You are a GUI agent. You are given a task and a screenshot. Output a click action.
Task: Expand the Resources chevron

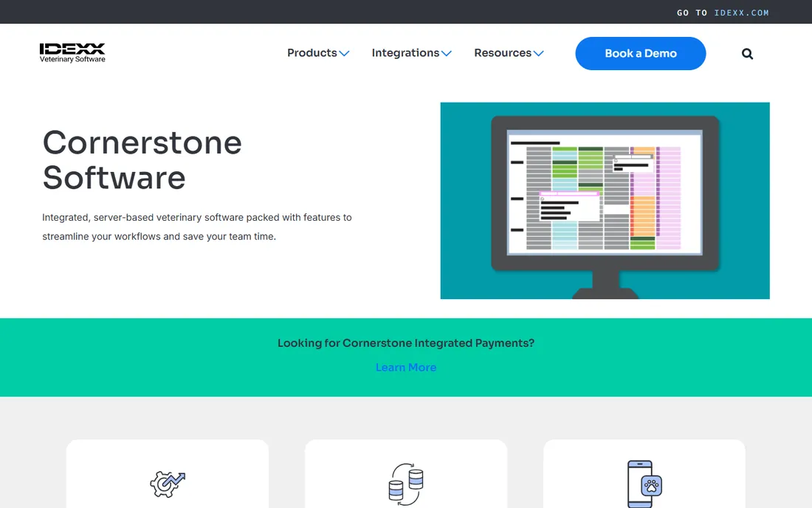tap(539, 53)
